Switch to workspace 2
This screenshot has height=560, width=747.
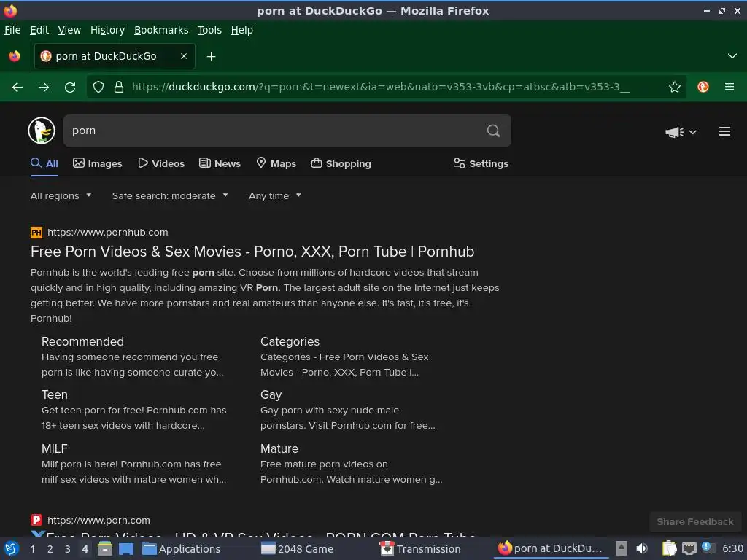50,549
